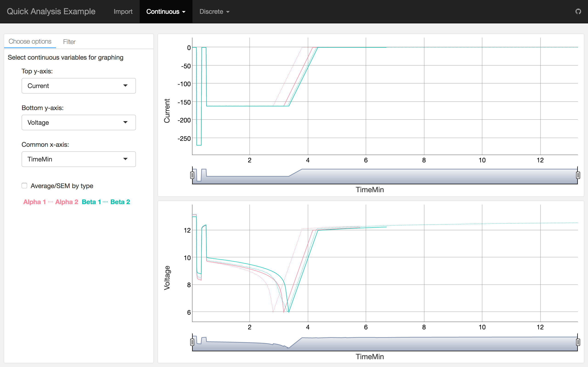Open the Top y-axis Current dropdown

(79, 86)
